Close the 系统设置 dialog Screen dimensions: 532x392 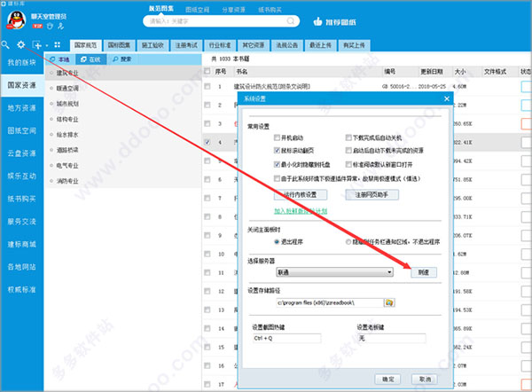pyautogui.click(x=447, y=98)
